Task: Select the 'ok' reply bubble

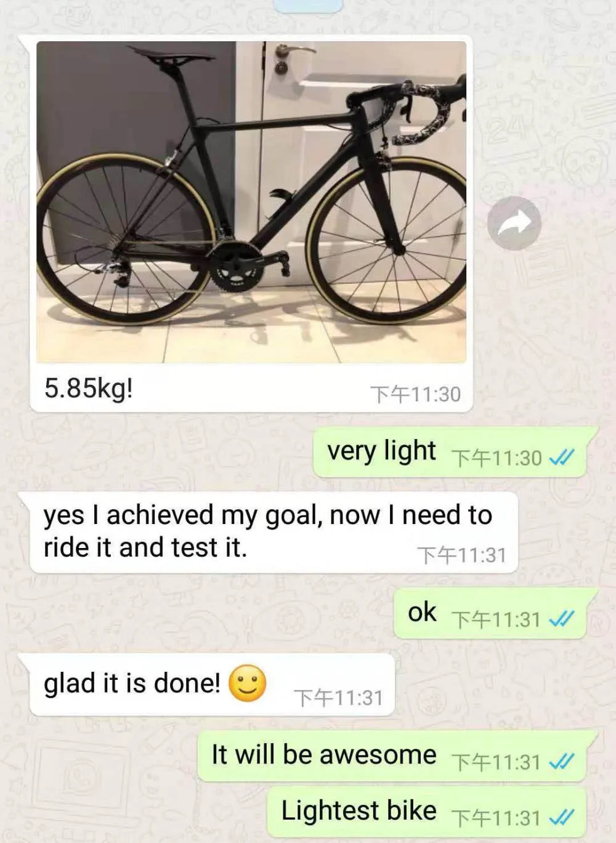Action: click(x=496, y=613)
